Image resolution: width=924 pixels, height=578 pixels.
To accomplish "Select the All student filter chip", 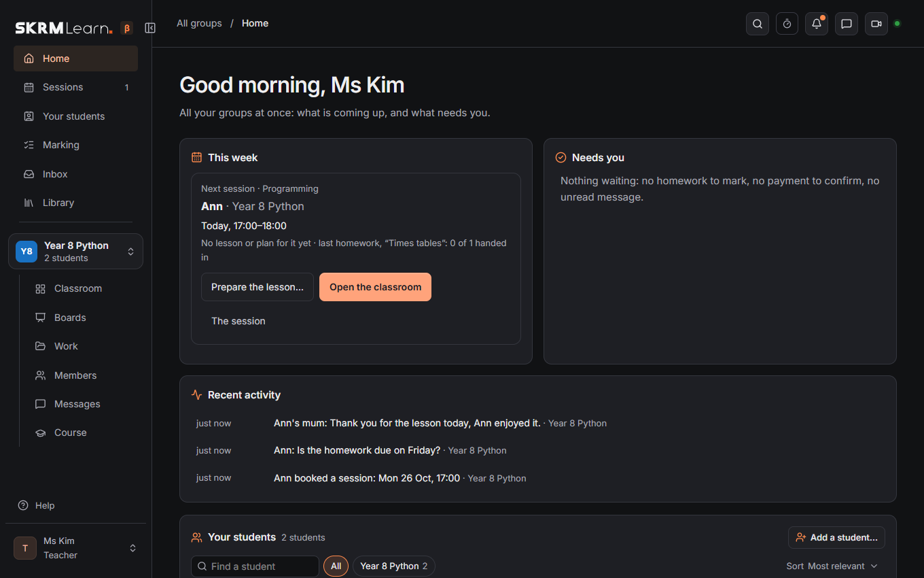I will [x=336, y=566].
